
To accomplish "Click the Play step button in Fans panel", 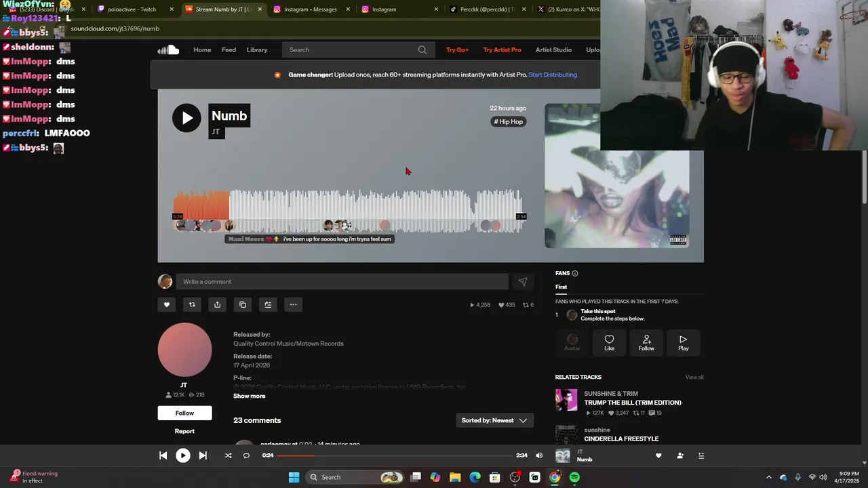I will [x=683, y=343].
